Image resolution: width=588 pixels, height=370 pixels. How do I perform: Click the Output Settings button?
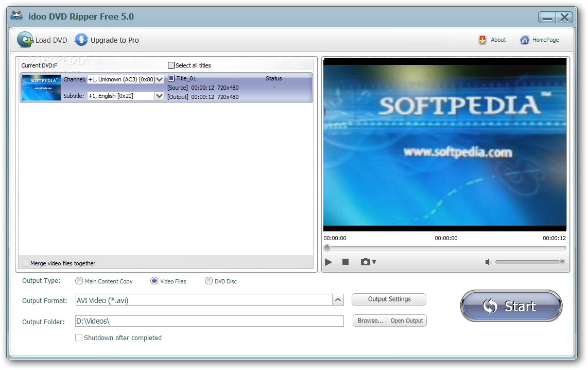[389, 299]
